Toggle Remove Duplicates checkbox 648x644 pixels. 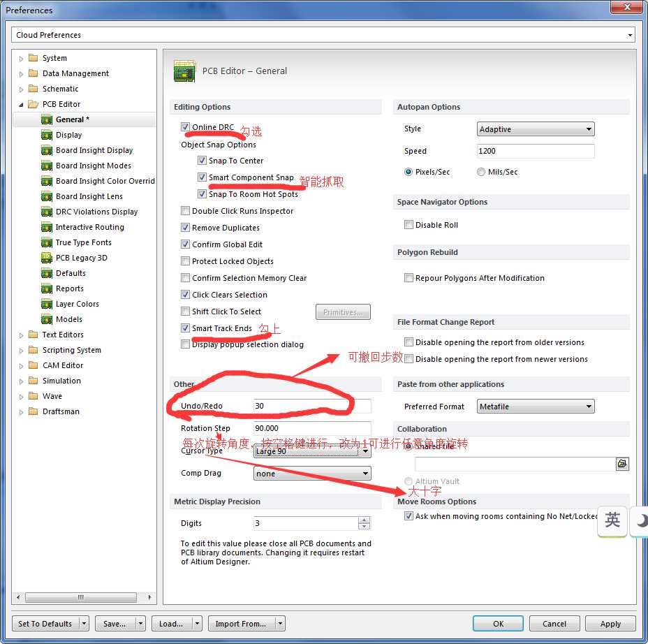coord(185,227)
